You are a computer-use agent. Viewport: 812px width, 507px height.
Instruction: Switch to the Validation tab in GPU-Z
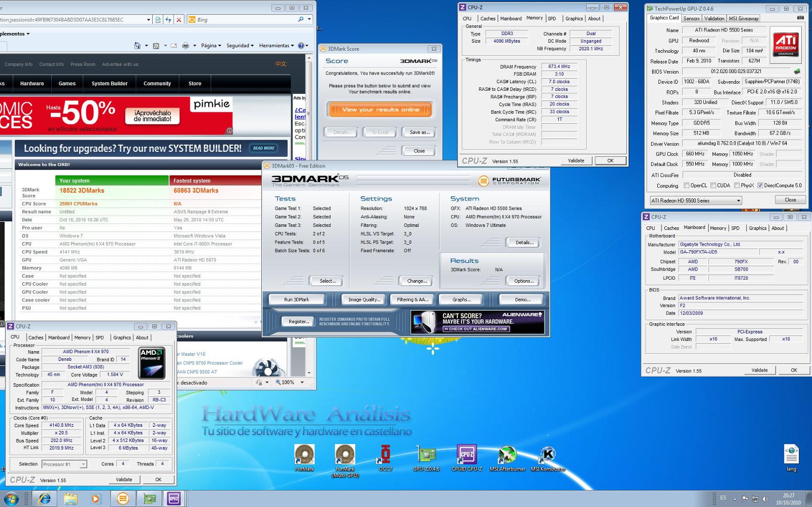714,18
